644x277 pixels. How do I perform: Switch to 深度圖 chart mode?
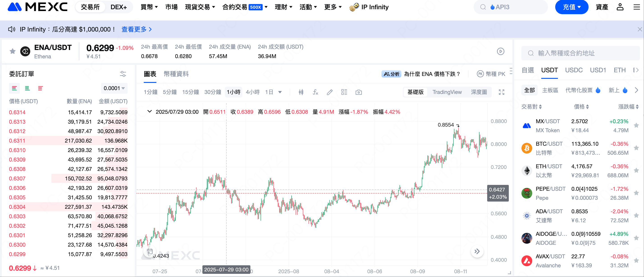tap(479, 92)
